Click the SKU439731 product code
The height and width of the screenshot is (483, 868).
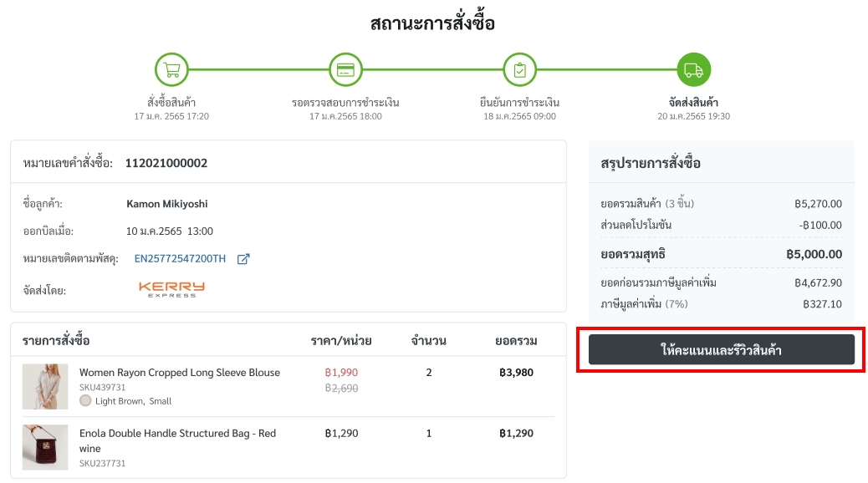[x=102, y=387]
